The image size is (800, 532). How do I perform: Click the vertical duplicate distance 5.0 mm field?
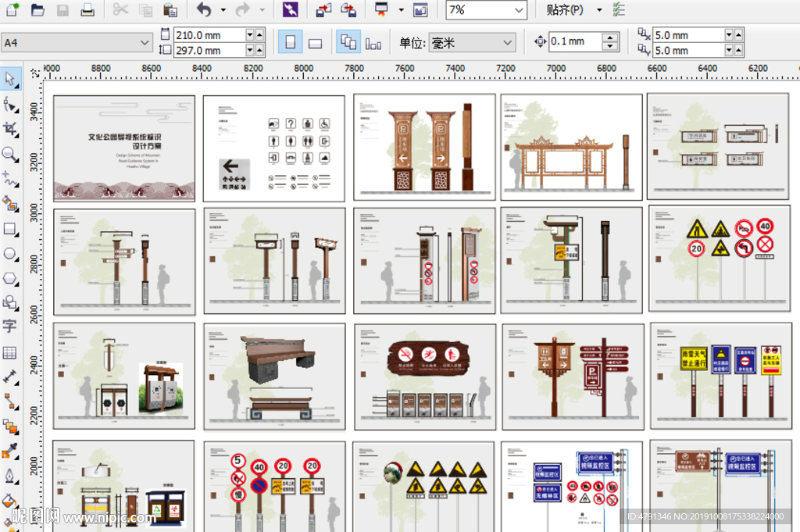coord(689,51)
